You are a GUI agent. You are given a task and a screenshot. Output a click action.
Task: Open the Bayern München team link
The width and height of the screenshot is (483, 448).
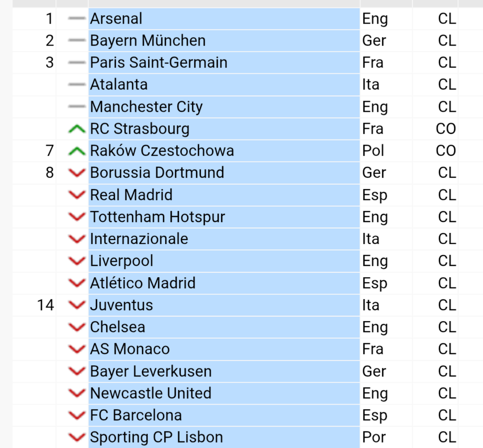(148, 41)
